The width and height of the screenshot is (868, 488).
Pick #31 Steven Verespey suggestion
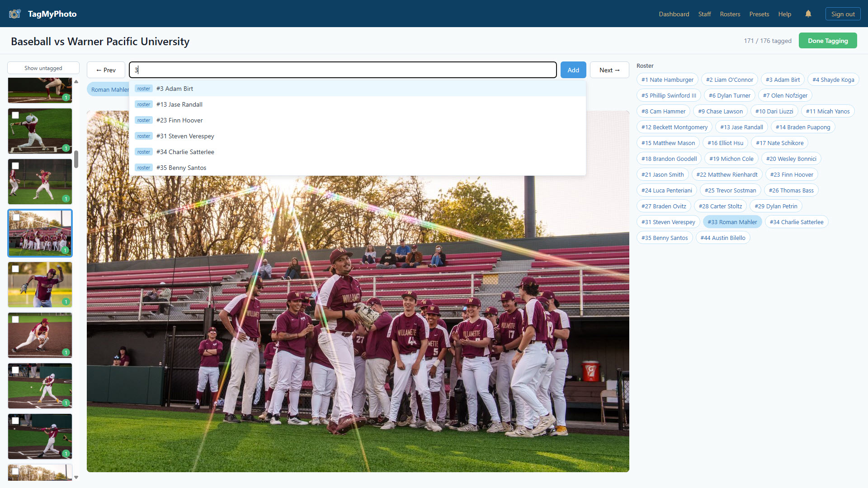pyautogui.click(x=185, y=136)
